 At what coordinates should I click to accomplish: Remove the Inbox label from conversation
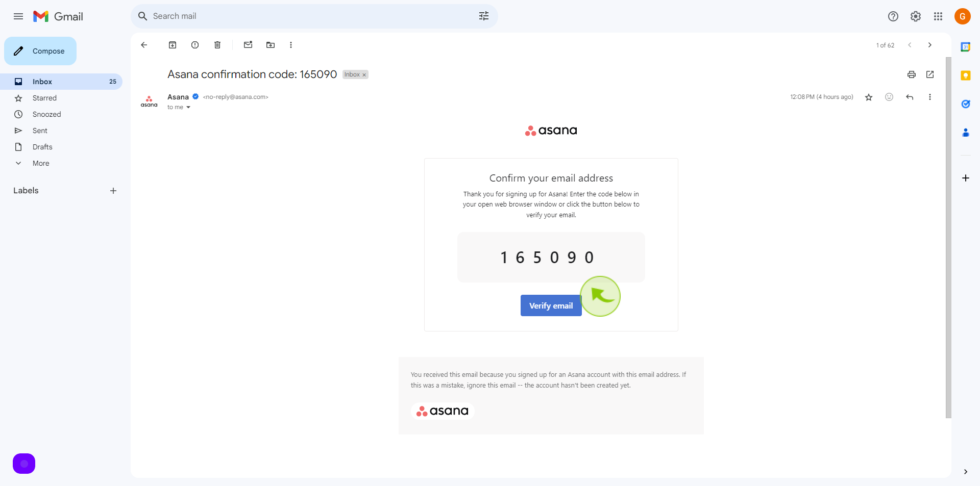coord(364,75)
